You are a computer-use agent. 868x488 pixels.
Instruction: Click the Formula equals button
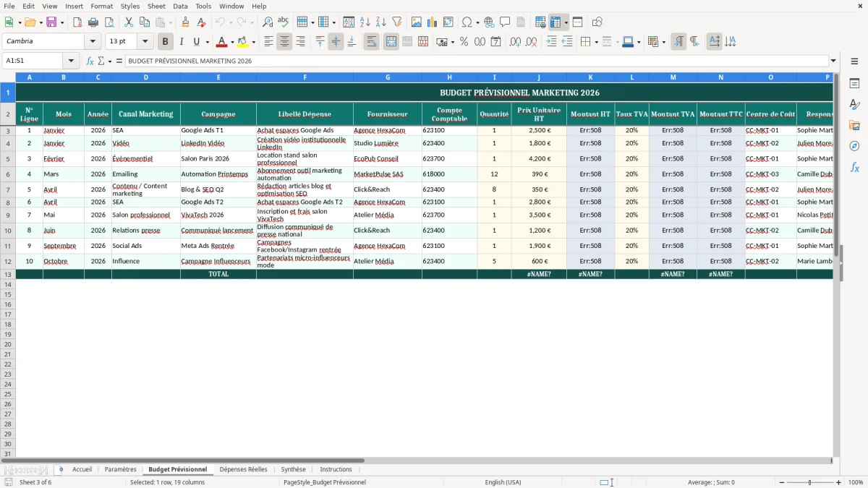coord(119,61)
